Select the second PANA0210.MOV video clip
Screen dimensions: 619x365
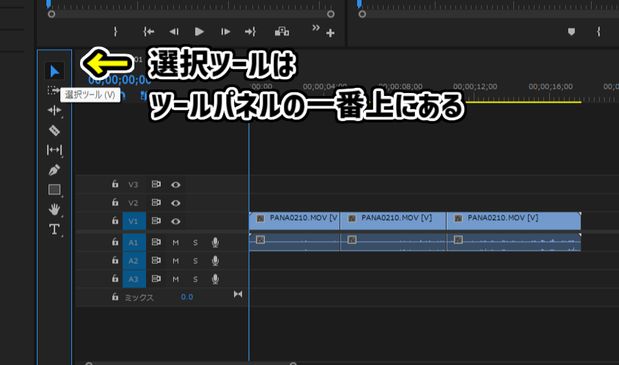pos(393,221)
